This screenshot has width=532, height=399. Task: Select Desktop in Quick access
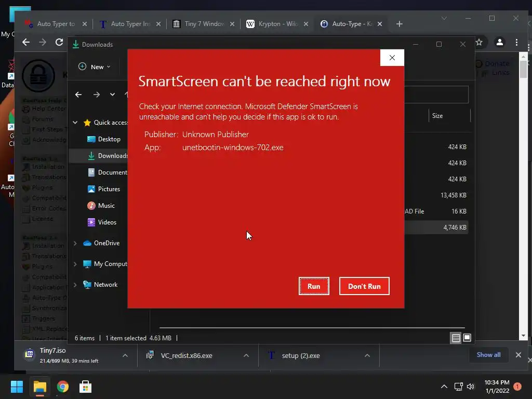point(104,139)
